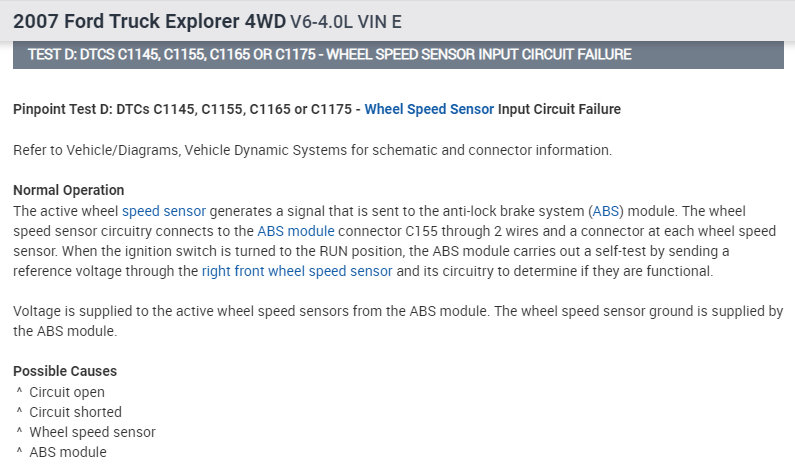Select the Circuit shorted cause item
Image resolution: width=795 pixels, height=470 pixels.
75,412
